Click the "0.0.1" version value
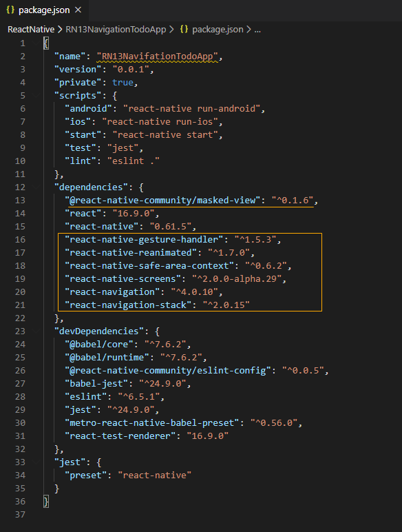 click(x=131, y=70)
